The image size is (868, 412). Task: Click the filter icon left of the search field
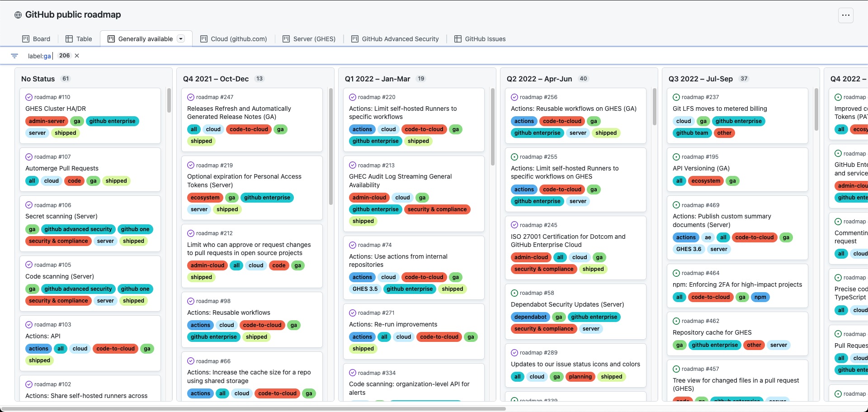[14, 56]
